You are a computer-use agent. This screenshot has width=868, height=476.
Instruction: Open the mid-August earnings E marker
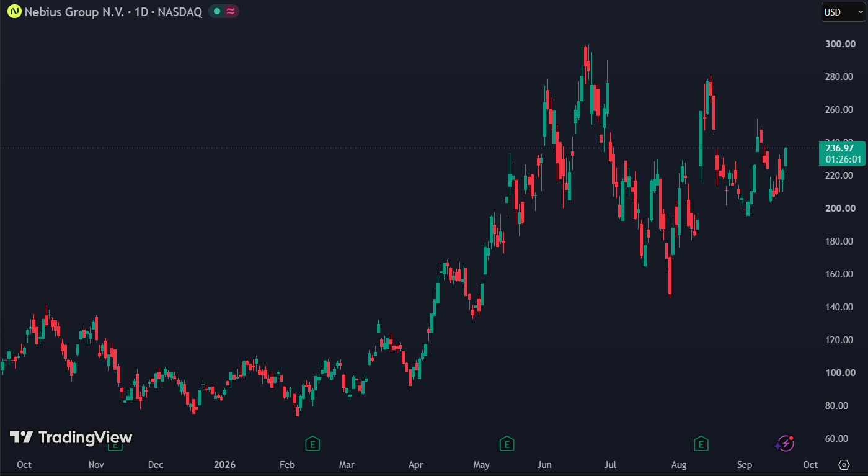pos(701,444)
